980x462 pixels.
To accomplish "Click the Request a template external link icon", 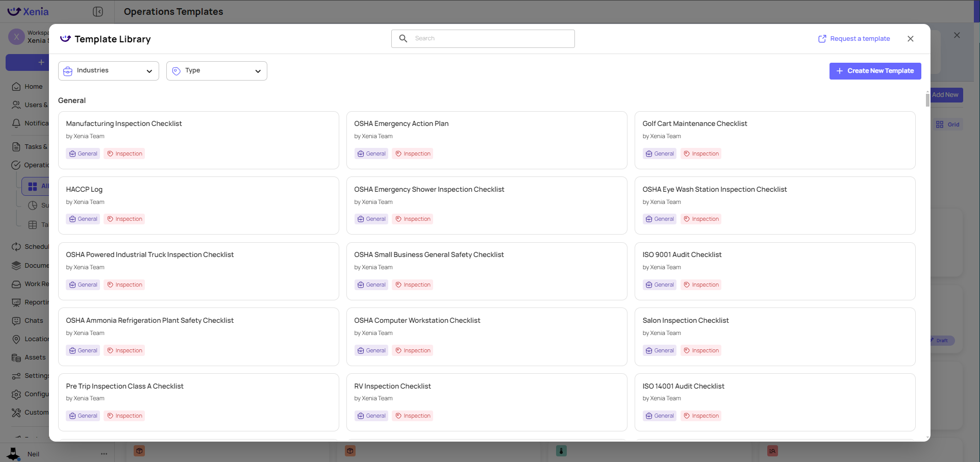I will (822, 39).
